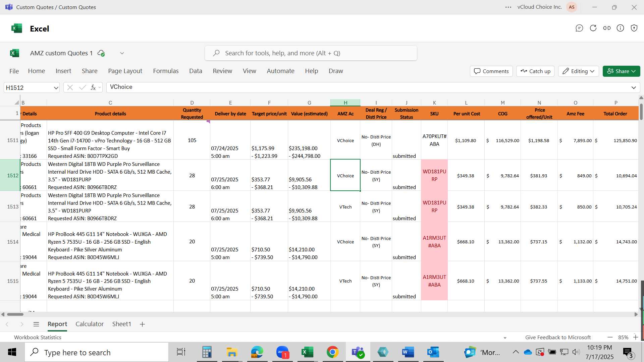Open the Editing mode dropdown
The height and width of the screenshot is (362, 644).
579,71
